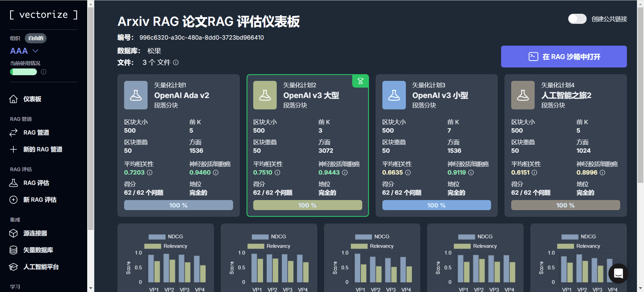Image resolution: width=644 pixels, height=292 pixels.
Task: Click the database icon for 矢量数据库
Action: [13, 250]
